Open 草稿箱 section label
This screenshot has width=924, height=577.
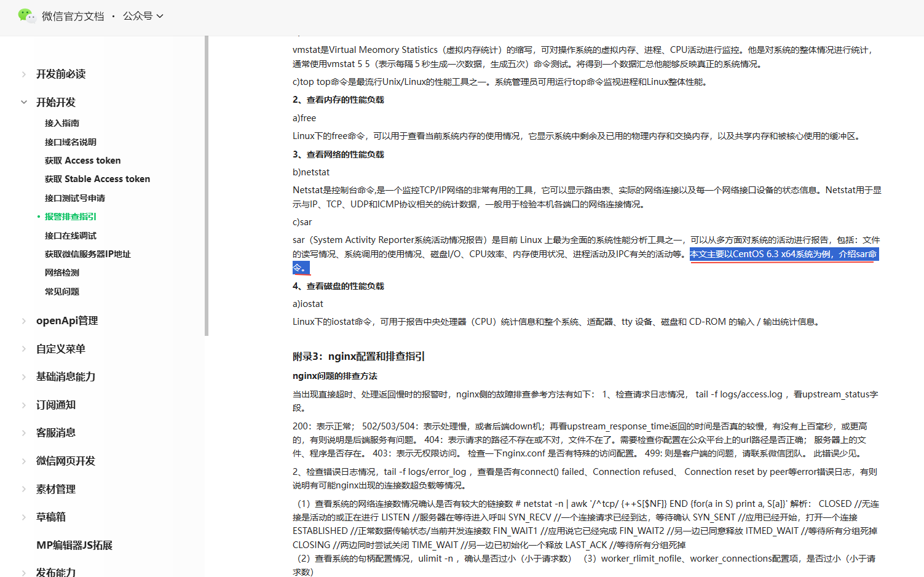[51, 517]
